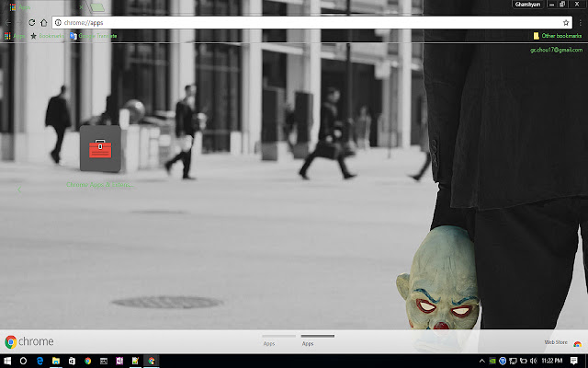The width and height of the screenshot is (588, 368).
Task: Open Chrome's three-dot menu
Action: point(580,22)
